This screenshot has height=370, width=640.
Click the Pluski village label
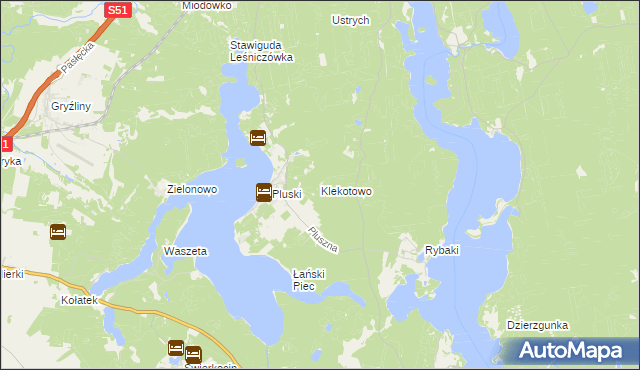(287, 194)
